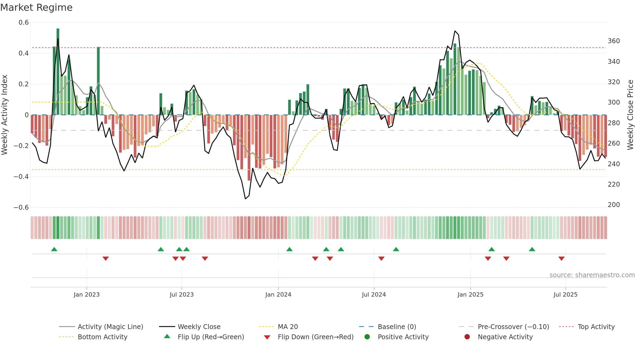The image size is (644, 362).
Task: Click the first green flip-up marker before Jan 2023
Action: pyautogui.click(x=54, y=249)
